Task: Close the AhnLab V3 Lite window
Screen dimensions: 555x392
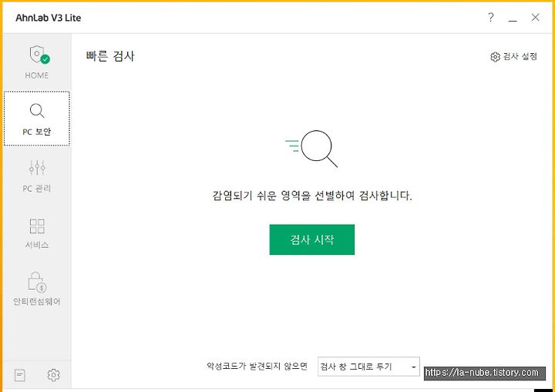Action: pyautogui.click(x=535, y=18)
